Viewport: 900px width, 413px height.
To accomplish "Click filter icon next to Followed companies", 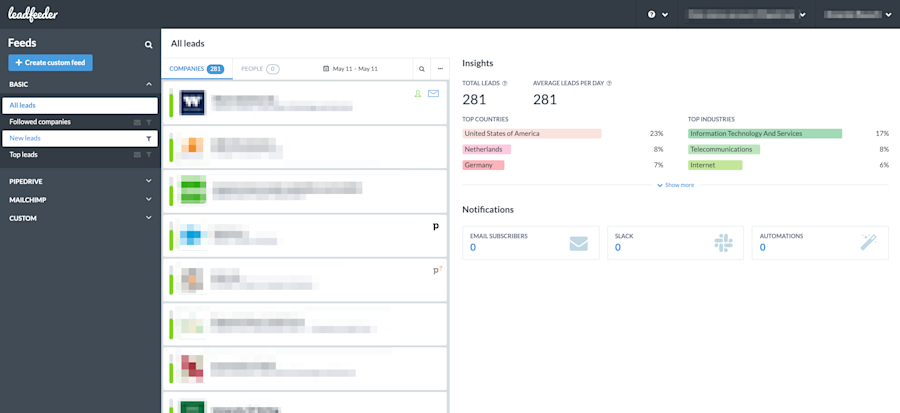I will [149, 122].
